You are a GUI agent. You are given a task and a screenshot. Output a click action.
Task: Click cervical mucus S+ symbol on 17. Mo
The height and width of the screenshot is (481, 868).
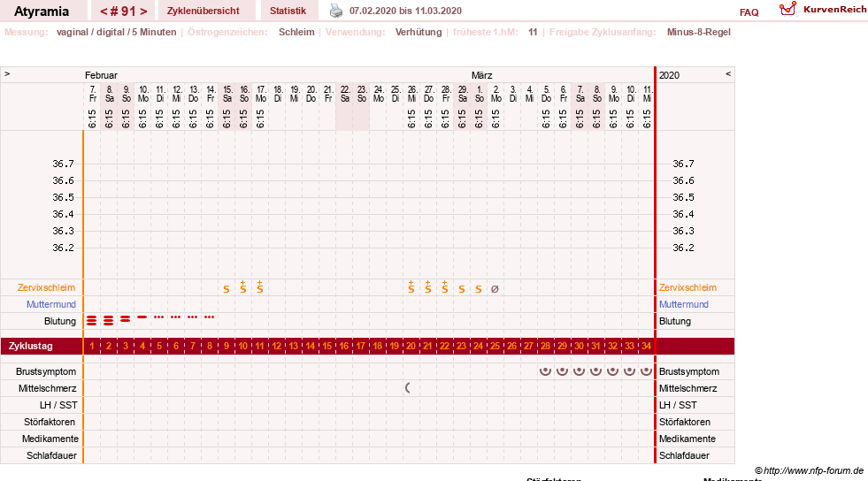coord(259,287)
